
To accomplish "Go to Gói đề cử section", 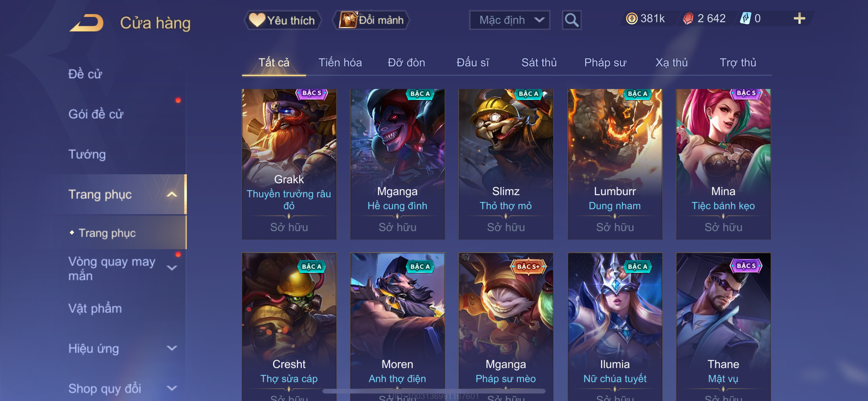I will coord(96,114).
